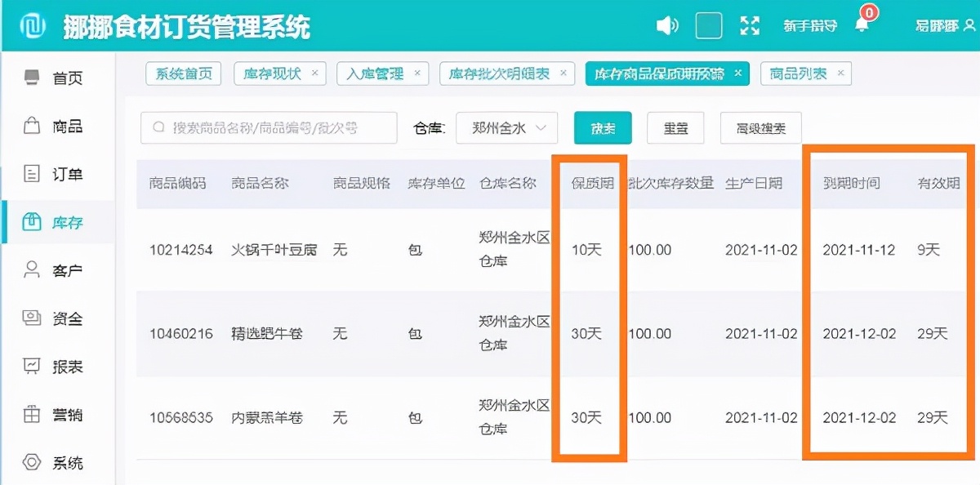Click the 高级搜索 advanced search button

point(760,128)
